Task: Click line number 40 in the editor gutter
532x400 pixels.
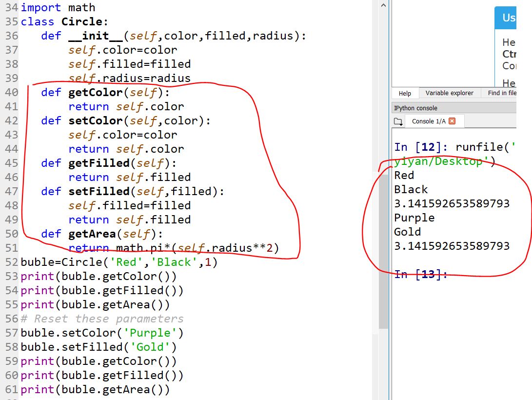Action: pyautogui.click(x=12, y=92)
